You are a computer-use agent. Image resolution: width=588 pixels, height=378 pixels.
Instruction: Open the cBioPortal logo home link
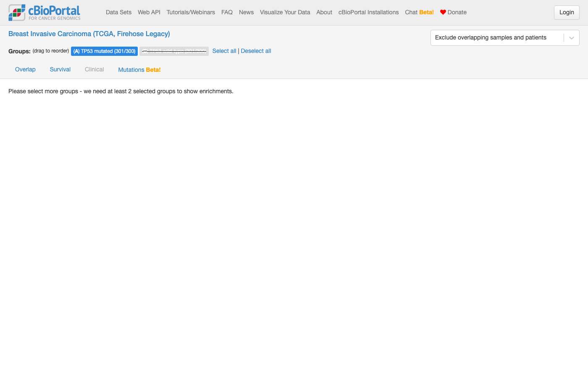pos(45,13)
